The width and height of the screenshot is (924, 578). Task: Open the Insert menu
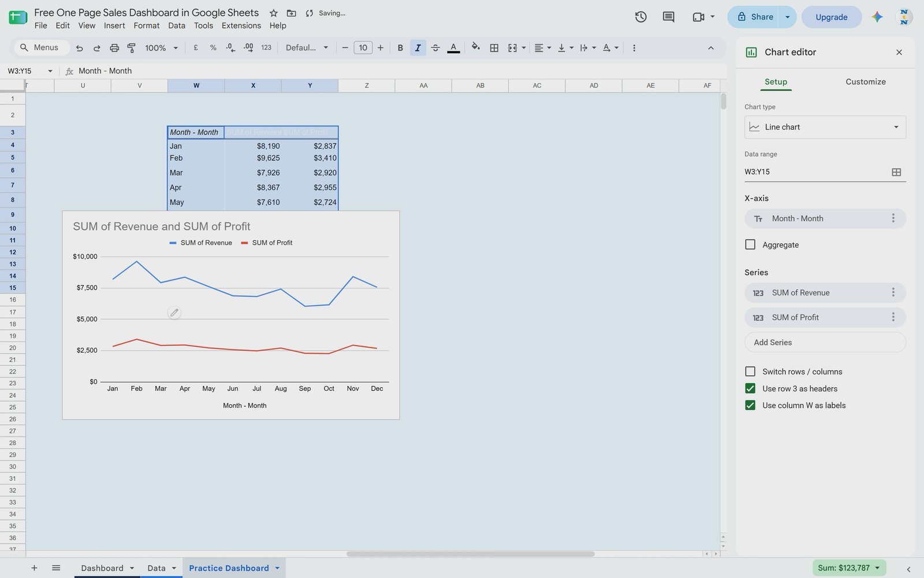[114, 25]
